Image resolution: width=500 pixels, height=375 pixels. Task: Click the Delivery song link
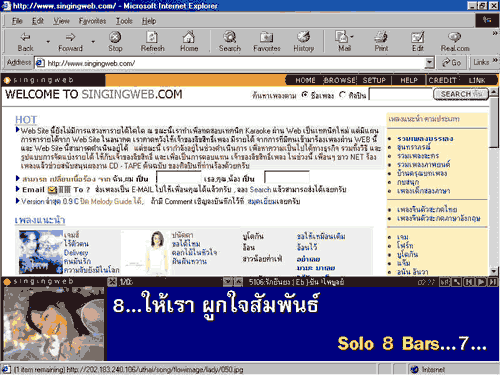(x=76, y=252)
